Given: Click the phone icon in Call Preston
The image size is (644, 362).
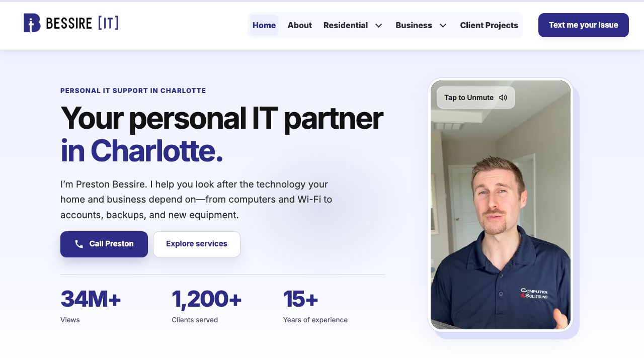Looking at the screenshot, I should click(x=79, y=244).
